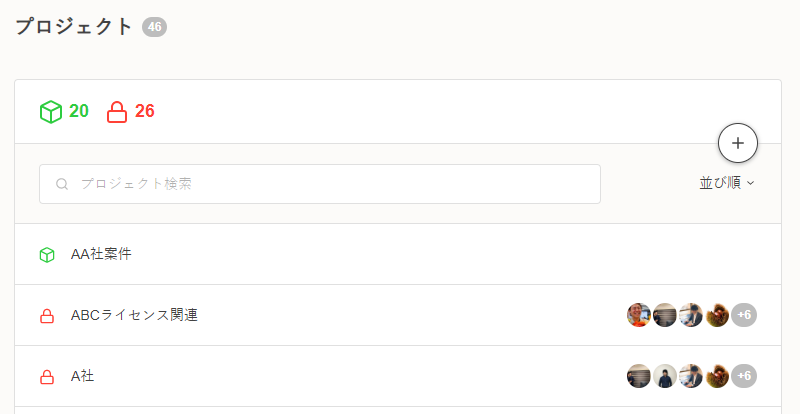800x414 pixels.
Task: Click the plus button to add project
Action: coord(738,143)
